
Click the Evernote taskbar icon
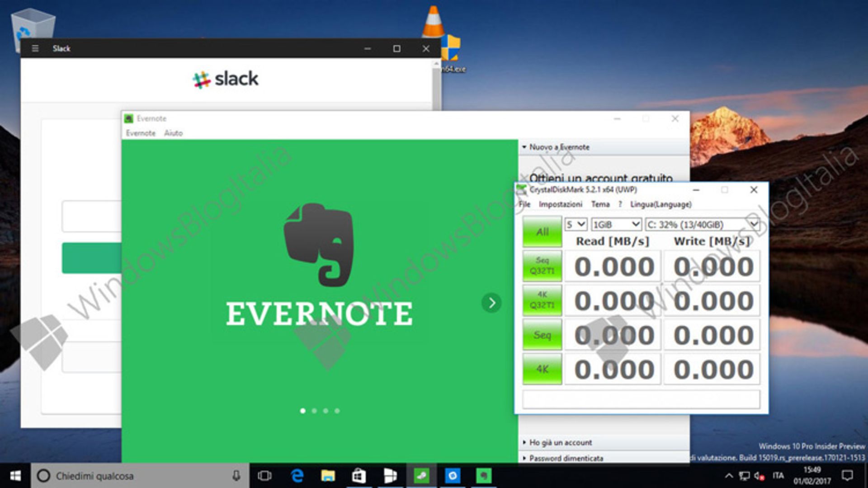coord(483,475)
